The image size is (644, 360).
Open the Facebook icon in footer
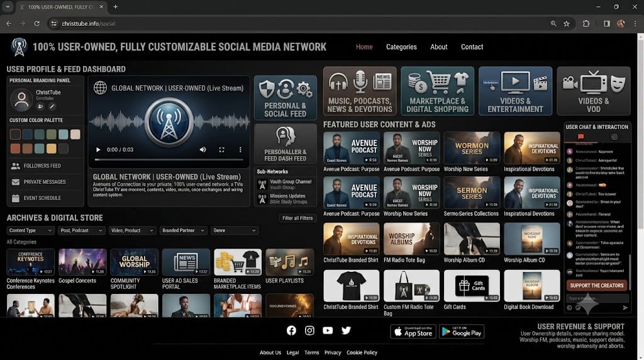click(x=291, y=330)
